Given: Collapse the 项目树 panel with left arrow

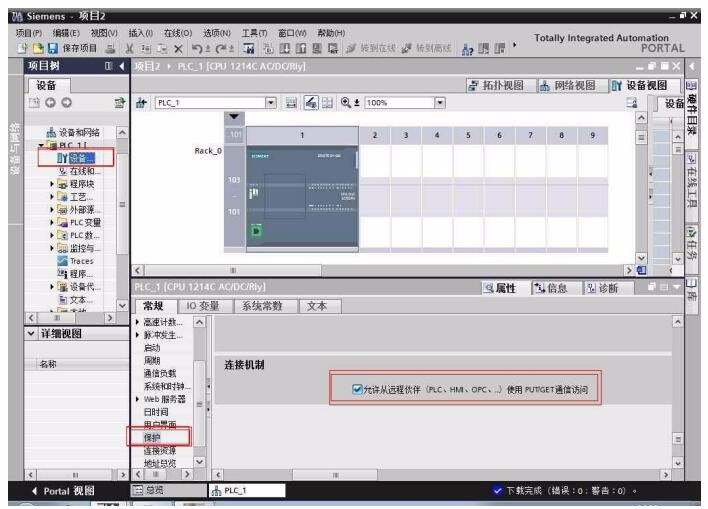Looking at the screenshot, I should click(121, 66).
